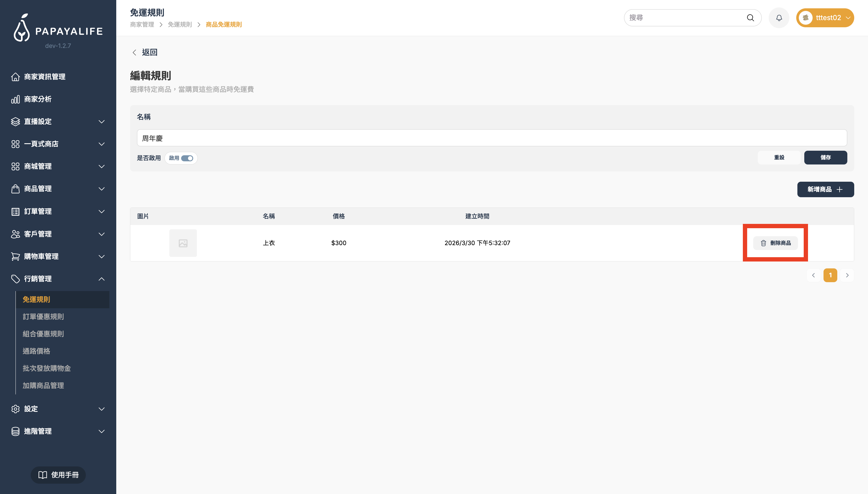
Task: Click the trash icon to delete 上衣
Action: [763, 243]
